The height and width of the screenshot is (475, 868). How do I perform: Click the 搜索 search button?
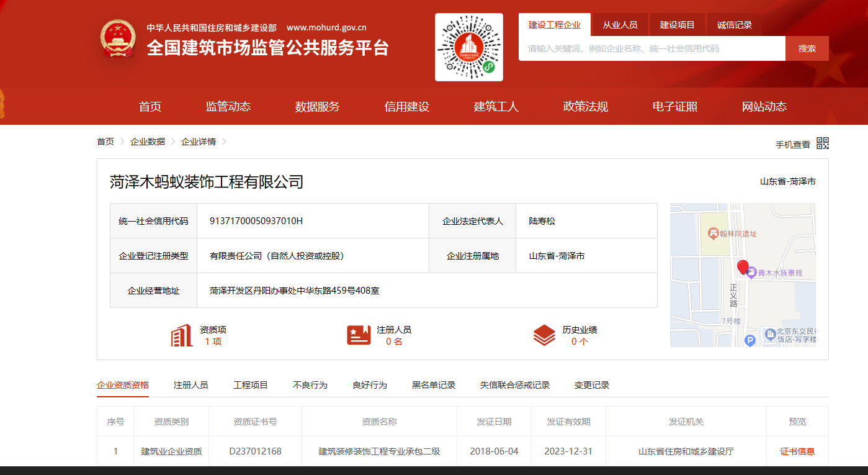coord(807,48)
